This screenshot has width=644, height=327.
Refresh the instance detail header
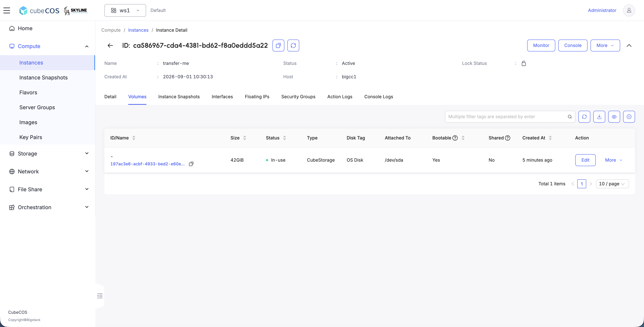293,45
